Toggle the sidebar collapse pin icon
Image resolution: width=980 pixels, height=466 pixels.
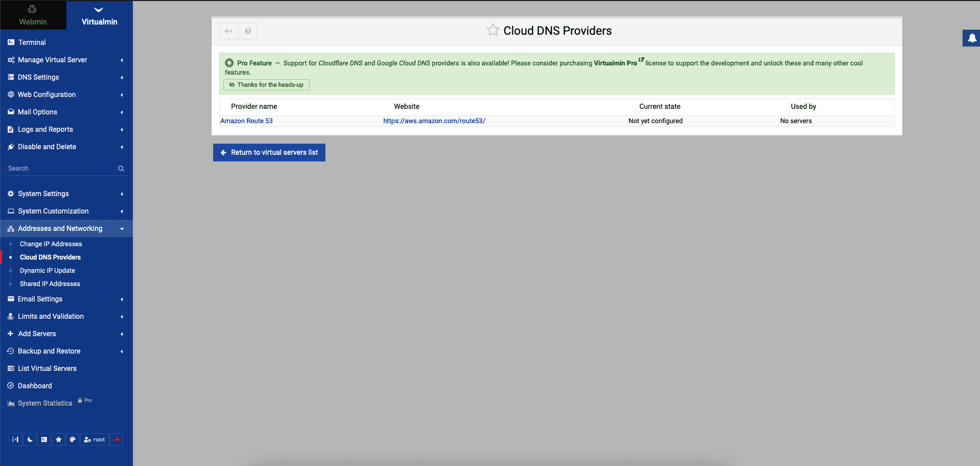15,439
